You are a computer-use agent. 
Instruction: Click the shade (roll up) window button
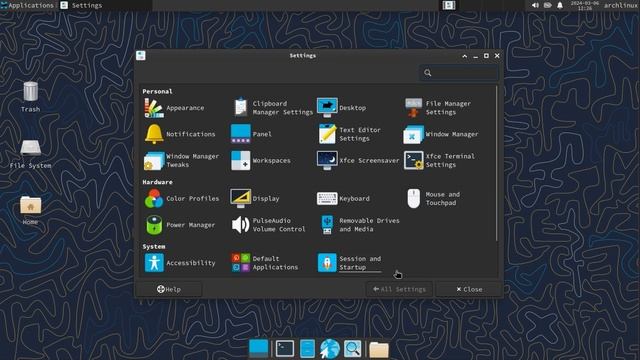click(464, 56)
